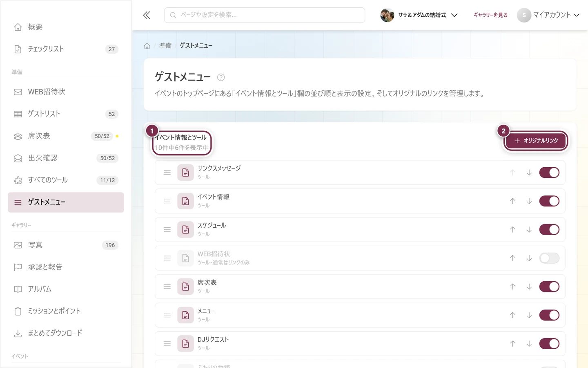Click the home icon in the breadcrumb
The height and width of the screenshot is (368, 588).
[x=147, y=46]
